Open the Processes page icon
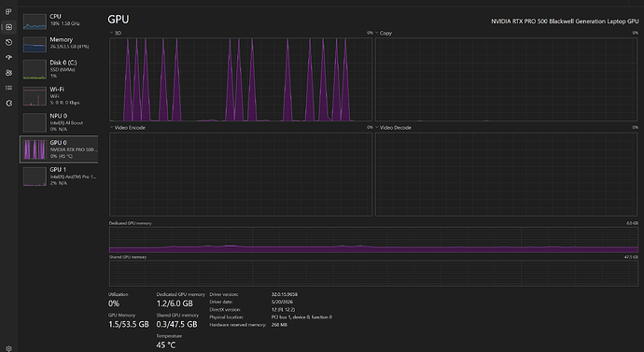The width and height of the screenshot is (644, 352). (8, 12)
